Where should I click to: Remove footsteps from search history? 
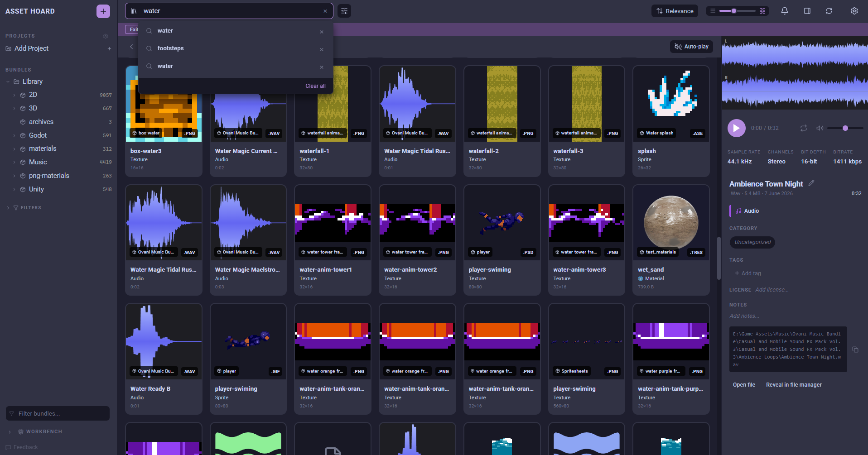tap(322, 49)
